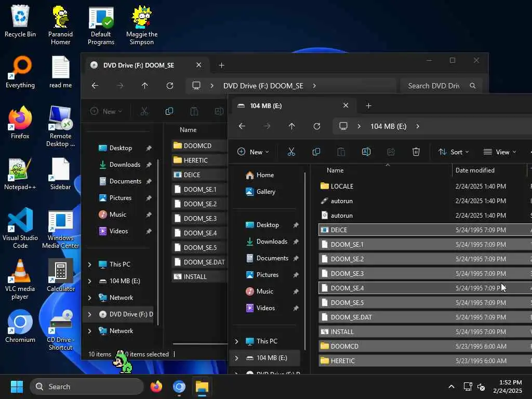Click the Rename icon in E: window toolbar

coord(366,152)
